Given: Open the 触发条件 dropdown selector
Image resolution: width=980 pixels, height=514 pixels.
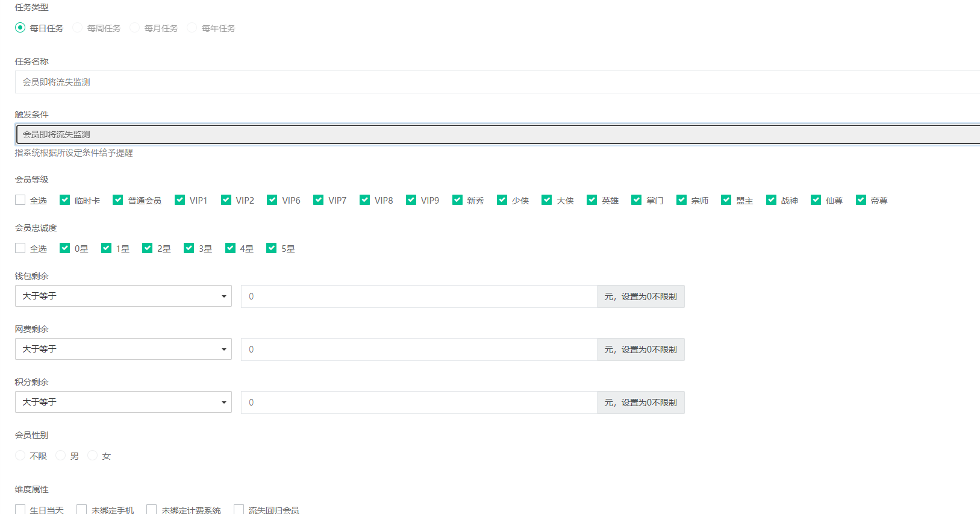Looking at the screenshot, I should 498,134.
